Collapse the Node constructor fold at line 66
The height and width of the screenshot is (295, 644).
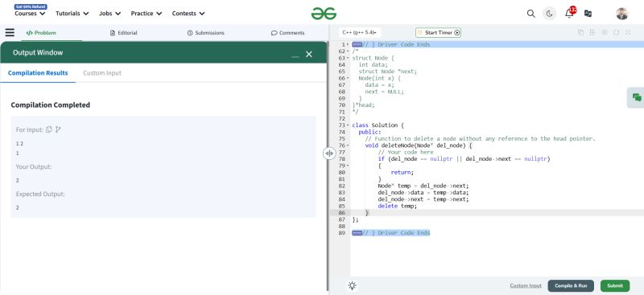click(x=348, y=78)
